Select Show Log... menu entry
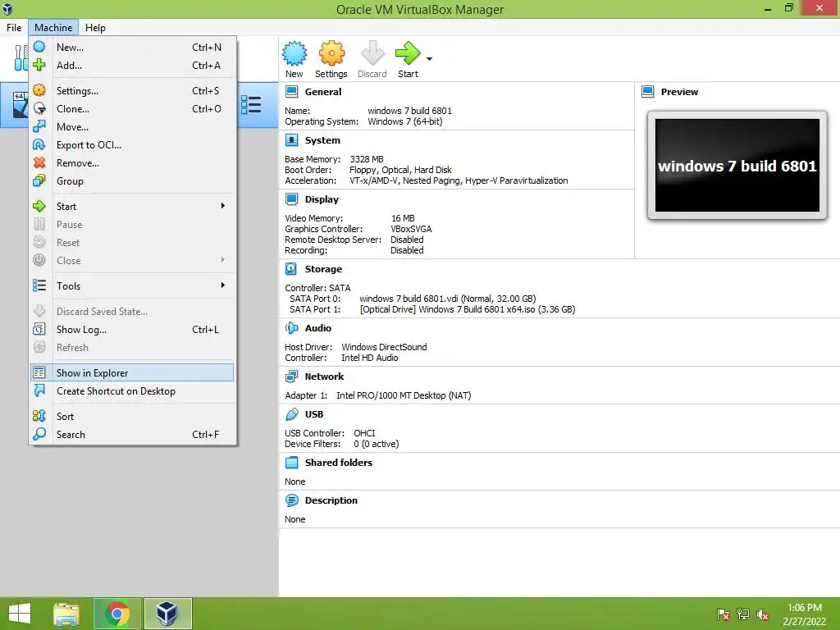This screenshot has width=840, height=630. pos(133,330)
